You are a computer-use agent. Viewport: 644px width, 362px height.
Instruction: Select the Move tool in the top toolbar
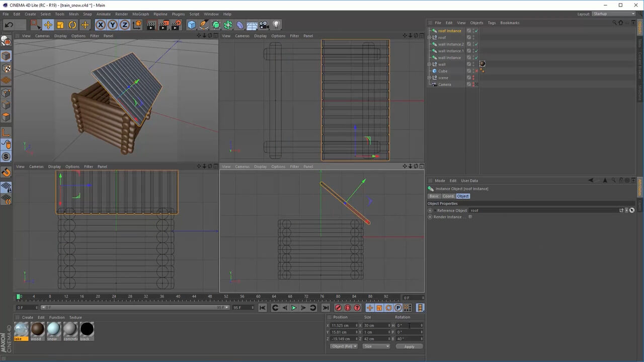(48, 25)
